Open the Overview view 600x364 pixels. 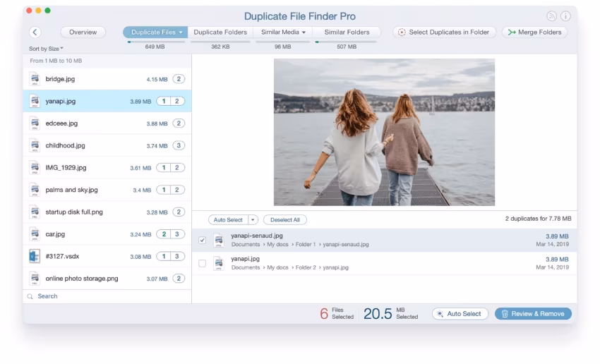(83, 32)
